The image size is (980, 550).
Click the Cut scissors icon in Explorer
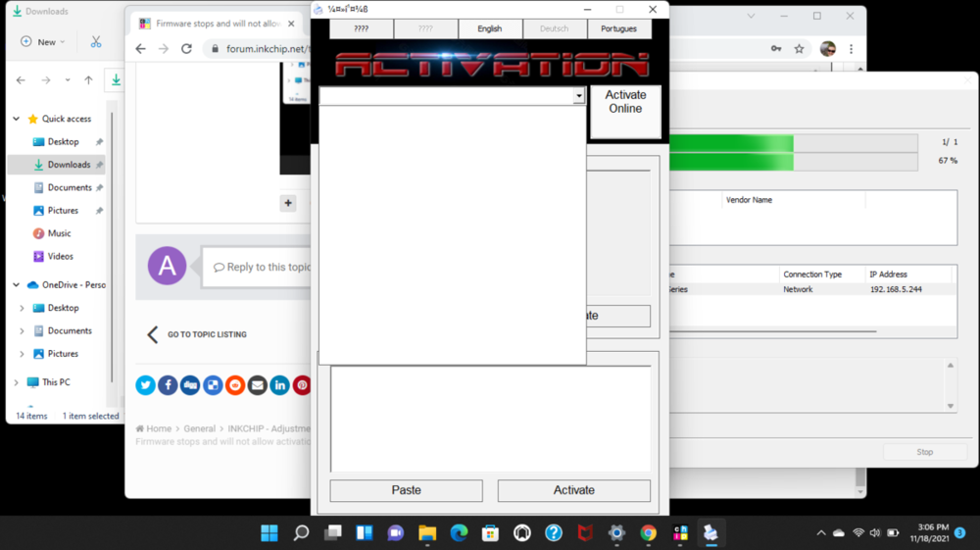96,42
